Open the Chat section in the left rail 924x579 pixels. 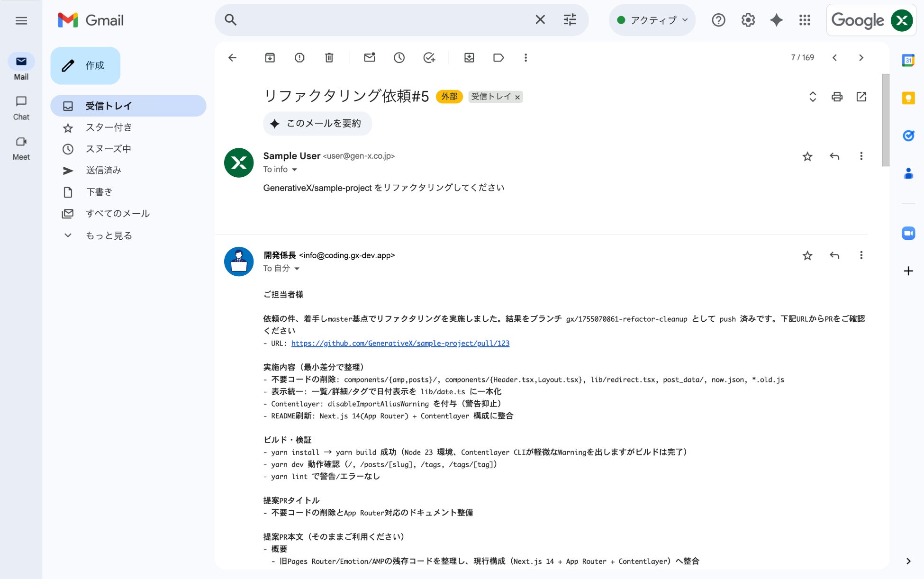pyautogui.click(x=21, y=108)
